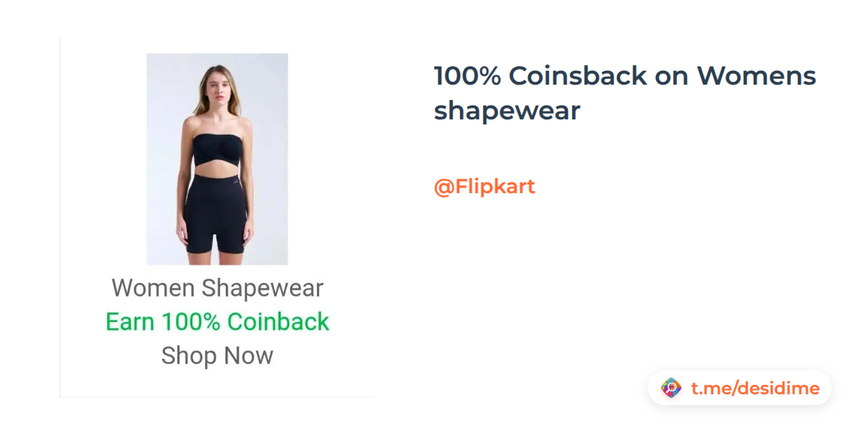Click the word Shapewear in the product label
This screenshot has height=434, width=868.
(x=262, y=288)
